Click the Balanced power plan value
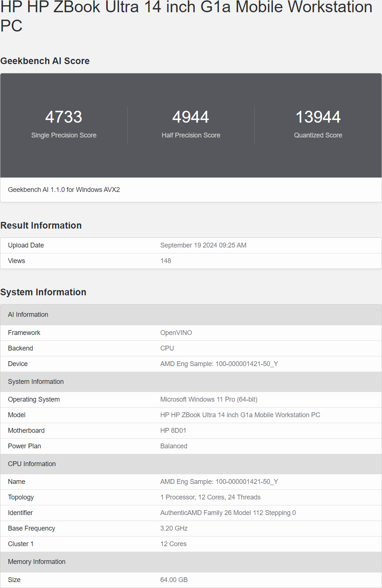382x588 pixels. (174, 446)
